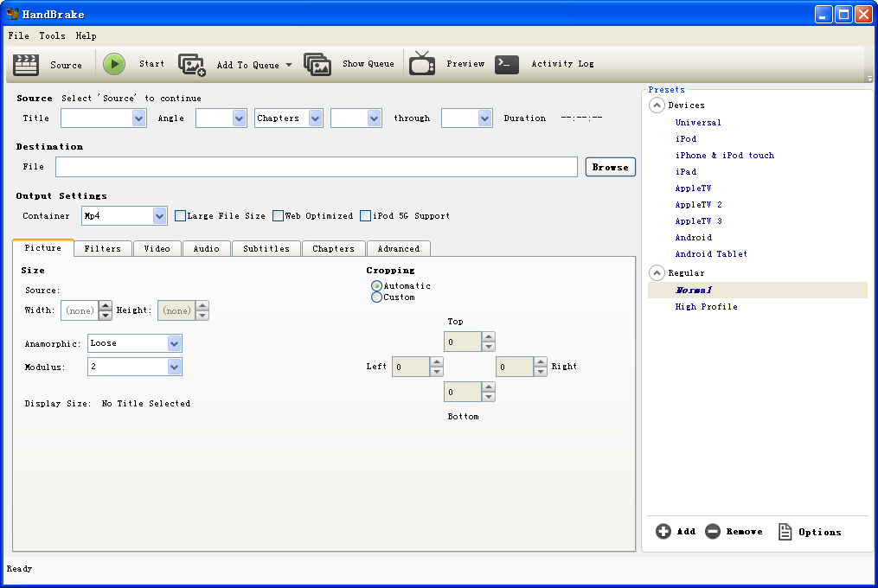
Task: Enable Large File Size checkbox
Action: pyautogui.click(x=180, y=215)
